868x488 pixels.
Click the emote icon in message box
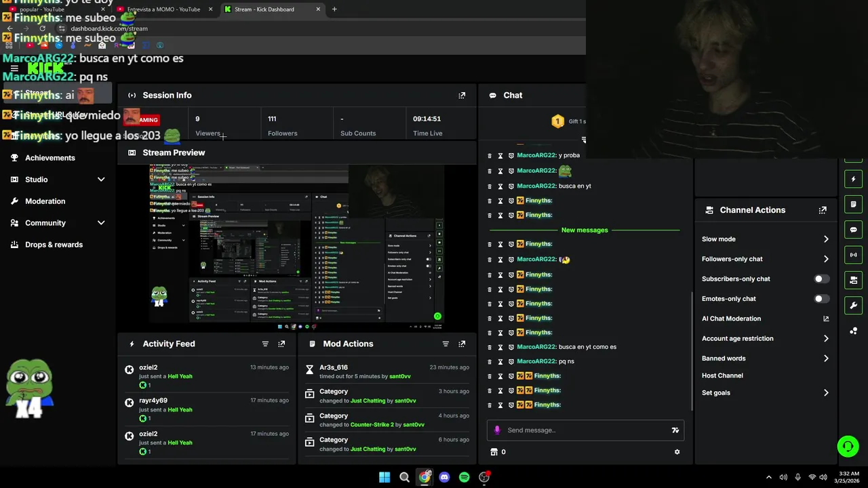tap(675, 430)
